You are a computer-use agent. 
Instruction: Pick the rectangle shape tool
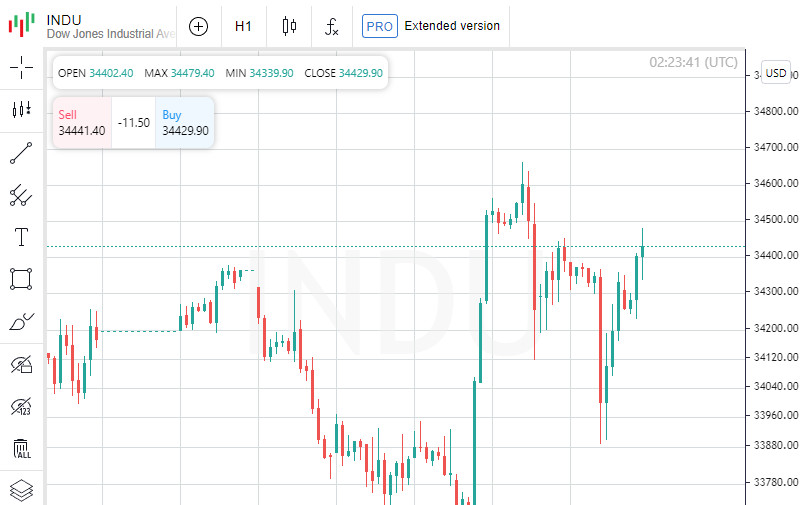(x=22, y=279)
